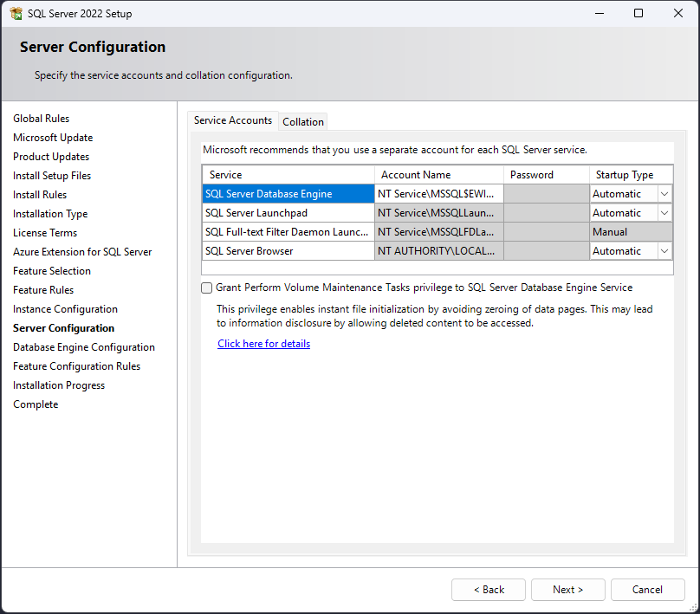Image resolution: width=700 pixels, height=614 pixels.
Task: Maximize the setup window
Action: pyautogui.click(x=638, y=14)
